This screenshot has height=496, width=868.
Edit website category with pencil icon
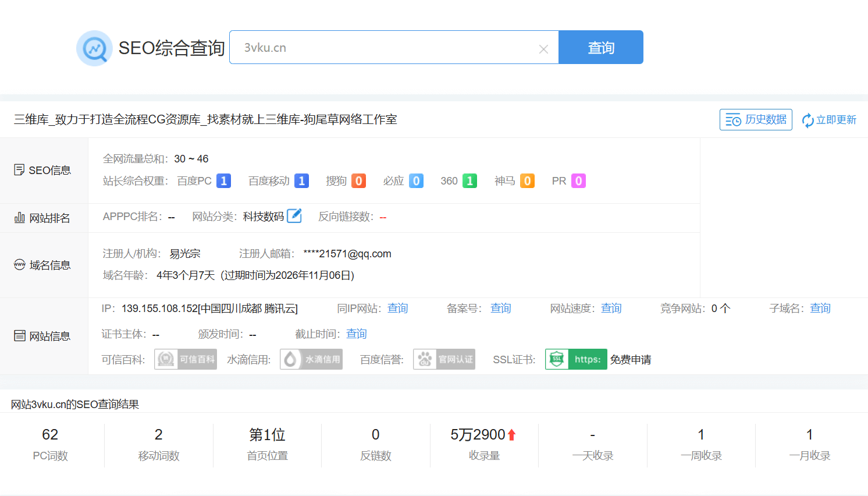(x=294, y=216)
